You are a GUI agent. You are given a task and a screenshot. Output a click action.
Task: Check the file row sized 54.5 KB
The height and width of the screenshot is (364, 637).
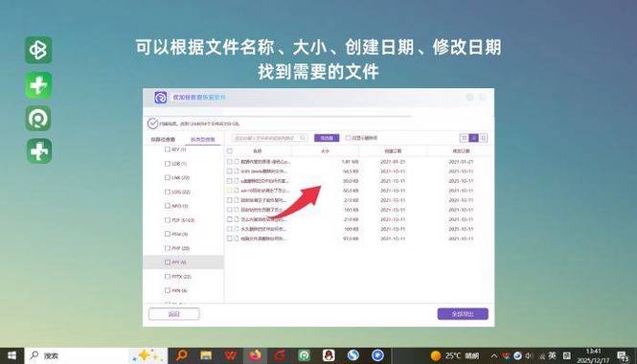click(230, 171)
